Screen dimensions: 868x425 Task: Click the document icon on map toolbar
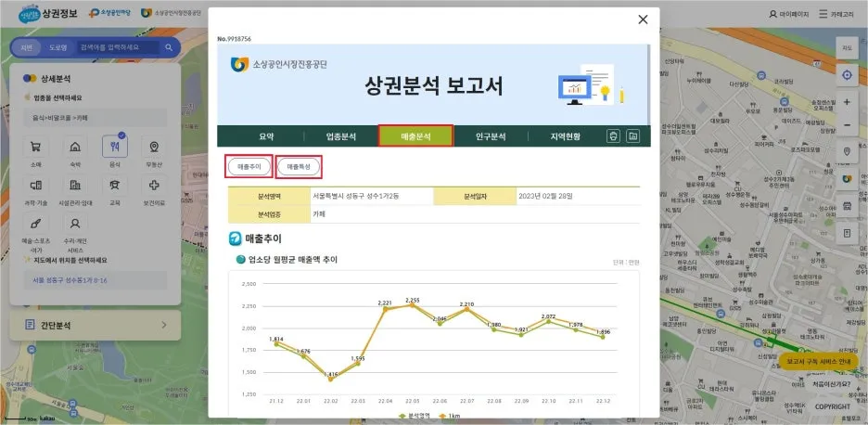(847, 233)
